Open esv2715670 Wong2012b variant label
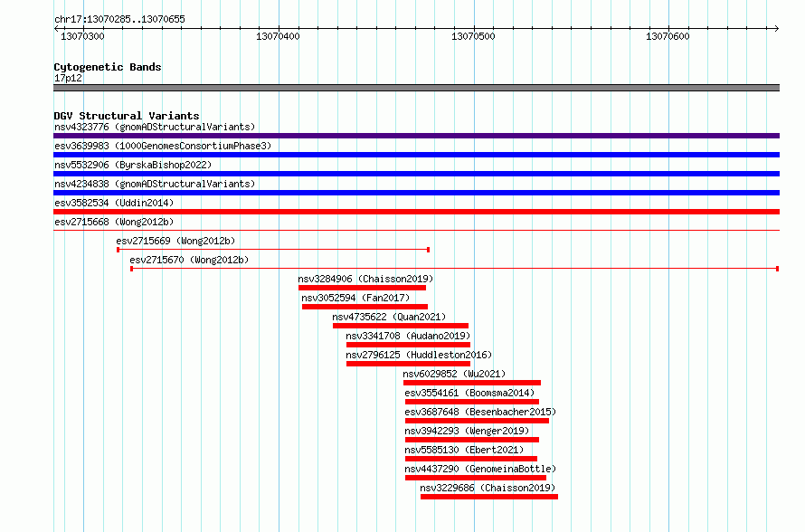This screenshot has width=805, height=532. click(189, 260)
